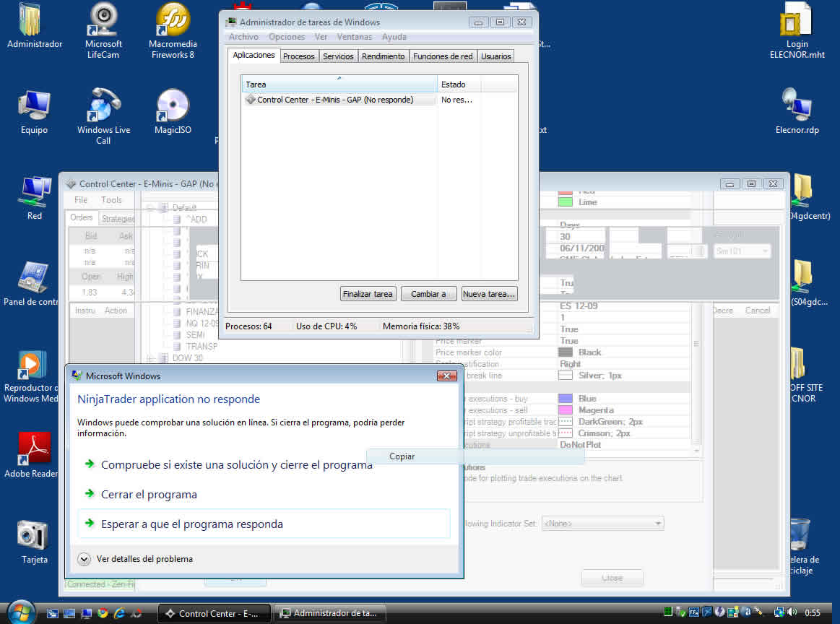Open Panel de control desktop icon
840x624 pixels.
click(31, 283)
